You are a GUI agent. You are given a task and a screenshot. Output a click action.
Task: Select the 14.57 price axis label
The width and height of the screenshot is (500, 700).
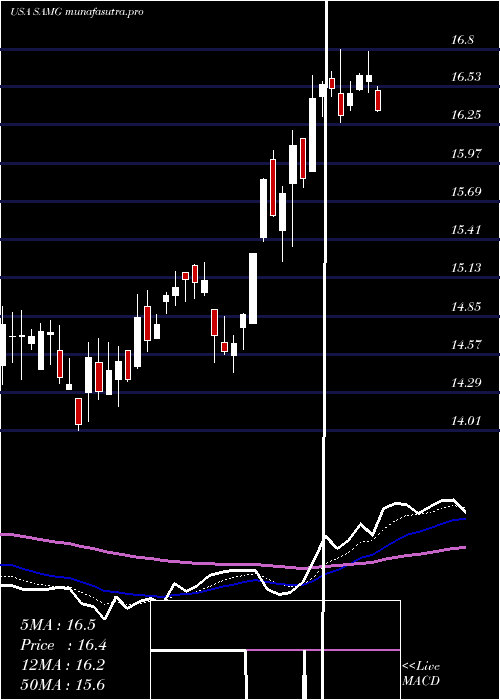[466, 345]
